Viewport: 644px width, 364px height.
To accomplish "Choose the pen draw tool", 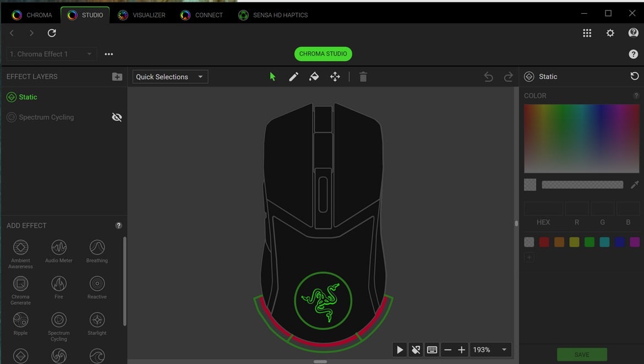I will tap(293, 77).
